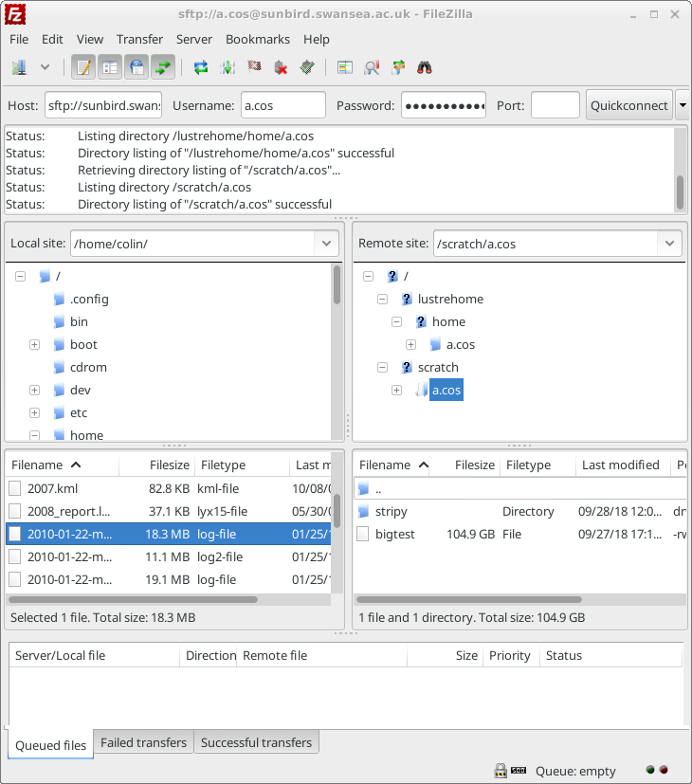Collapse the remote lustrehome node
Viewport: 692px width, 784px height.
(383, 299)
